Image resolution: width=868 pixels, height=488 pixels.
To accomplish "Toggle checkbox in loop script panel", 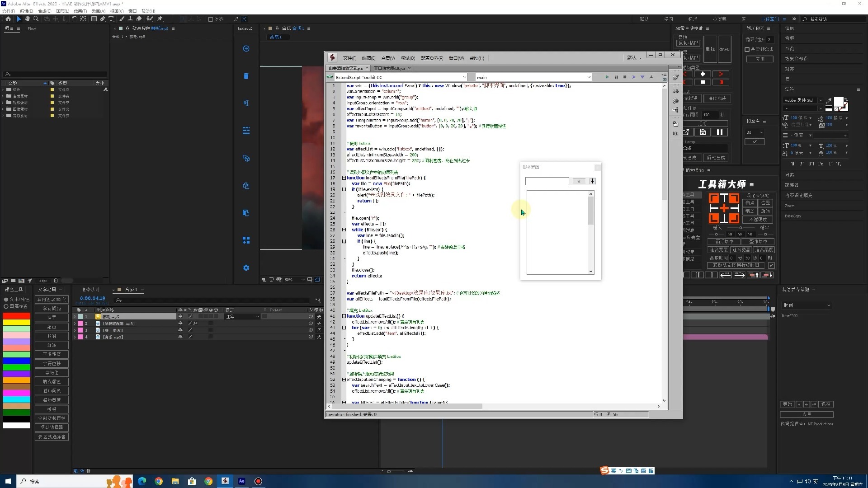I will tap(747, 49).
